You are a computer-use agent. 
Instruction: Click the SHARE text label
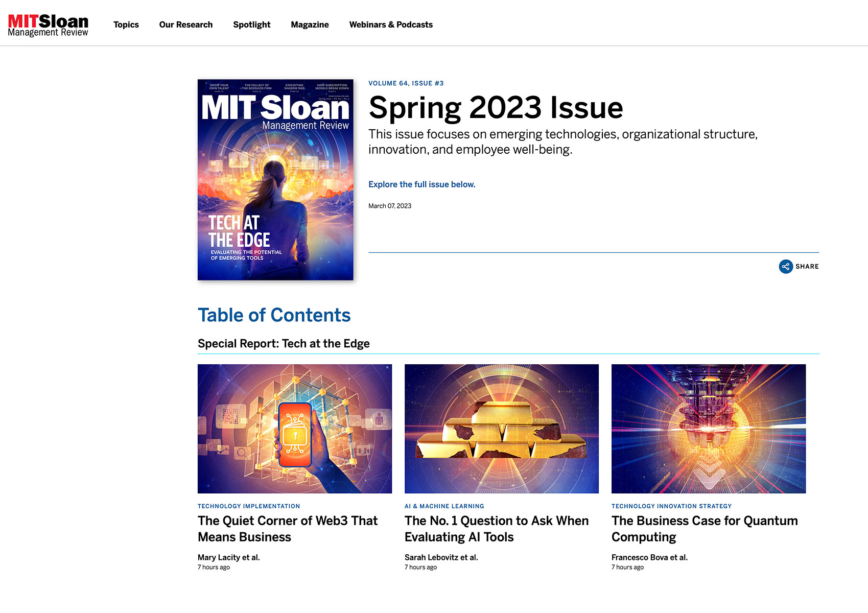point(807,267)
